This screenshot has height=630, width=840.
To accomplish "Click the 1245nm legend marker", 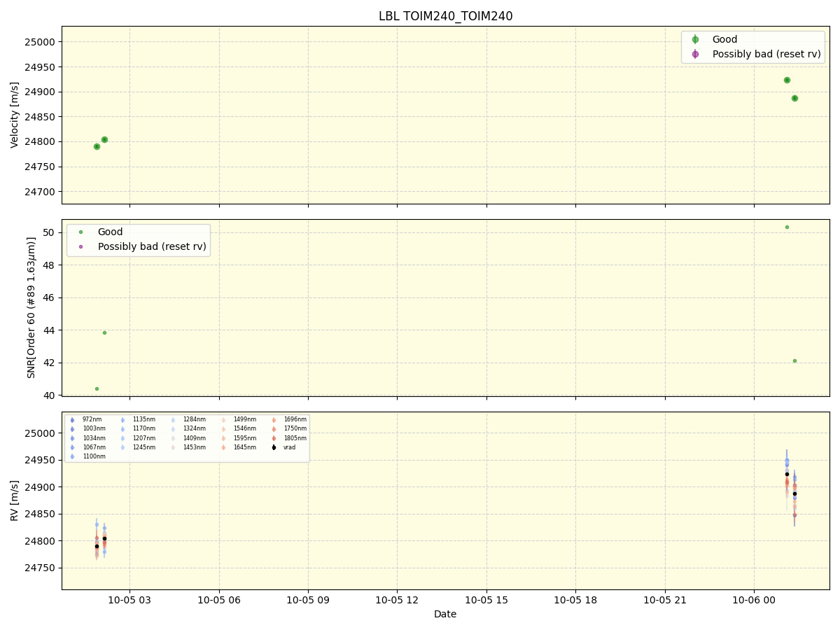I will 122,447.
